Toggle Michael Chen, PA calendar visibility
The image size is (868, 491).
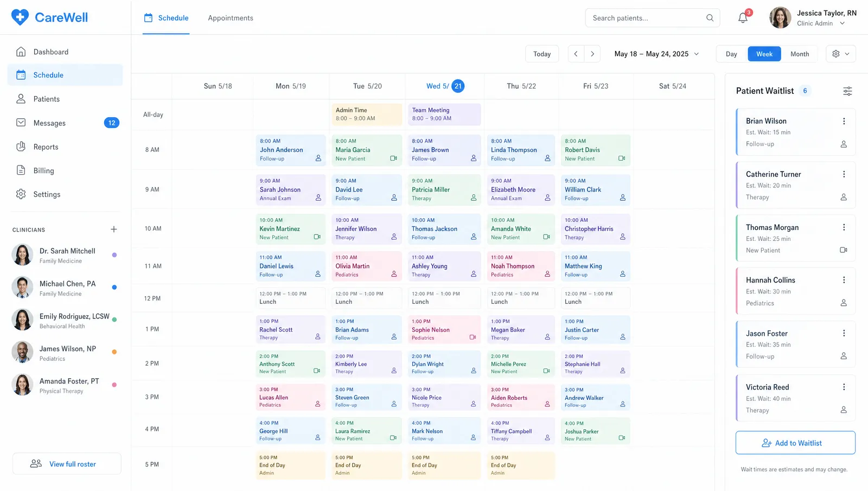coord(114,288)
